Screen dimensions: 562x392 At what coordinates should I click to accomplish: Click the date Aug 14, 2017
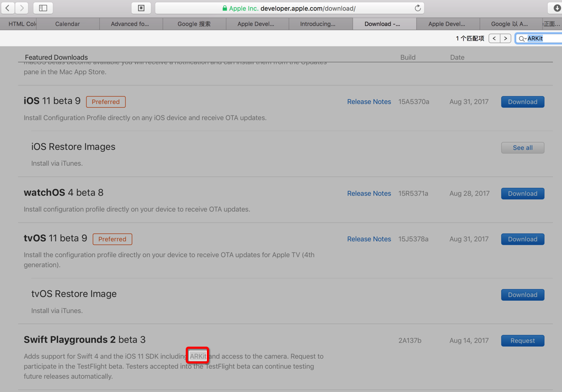click(x=469, y=341)
